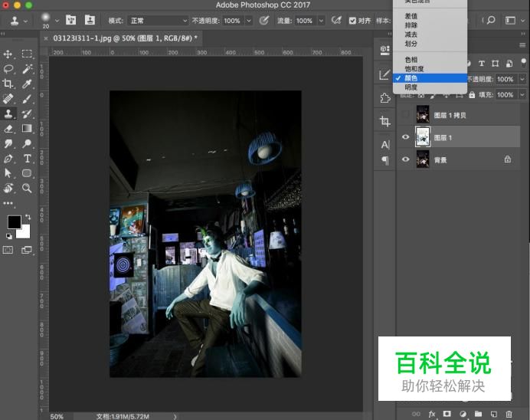
Task: Click the tablet pressure for opacity icon
Action: 264,20
